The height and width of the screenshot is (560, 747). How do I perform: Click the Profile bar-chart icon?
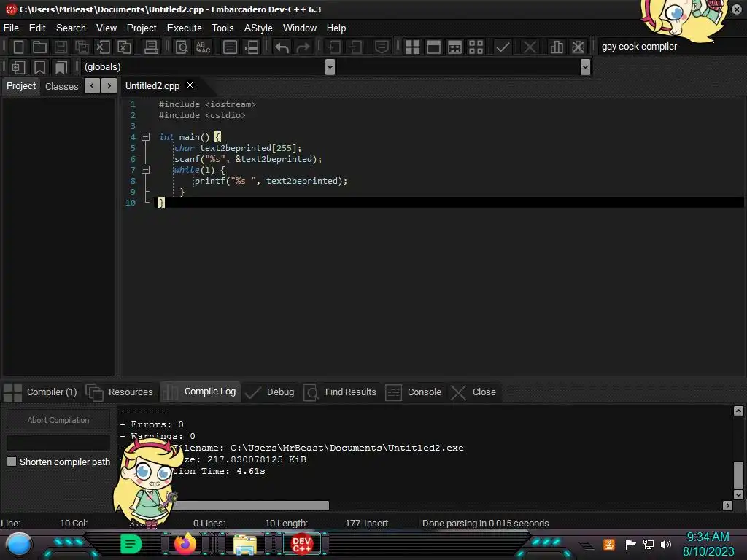pos(557,47)
